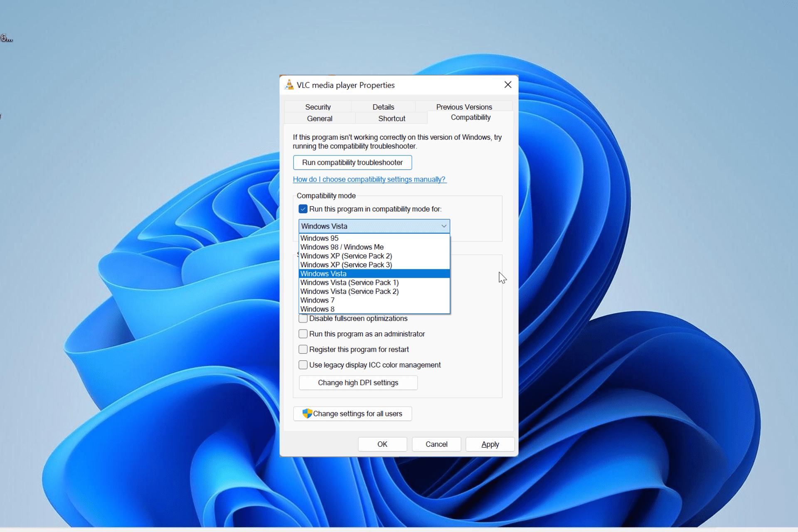Select Windows XP (Service Pack 3) option

coord(346,265)
